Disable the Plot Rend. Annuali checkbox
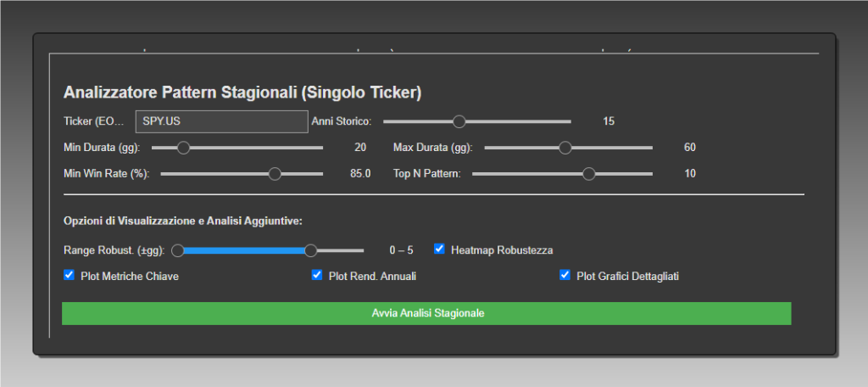Screen dimensions: 868x387 tap(317, 275)
